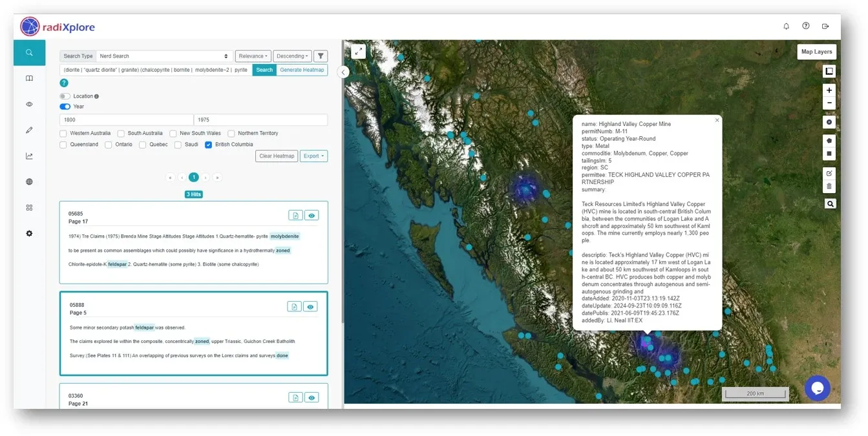
Task: Open the globe sidebar icon
Action: (29, 182)
